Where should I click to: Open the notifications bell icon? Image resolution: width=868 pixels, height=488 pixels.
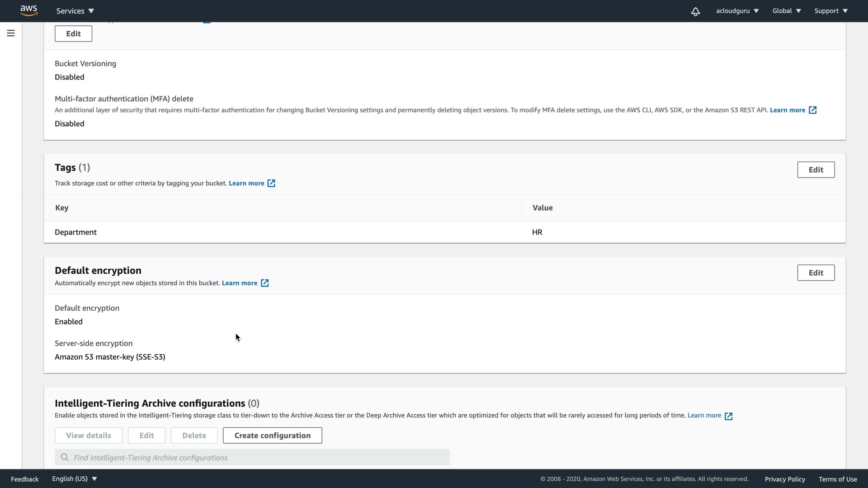[695, 11]
